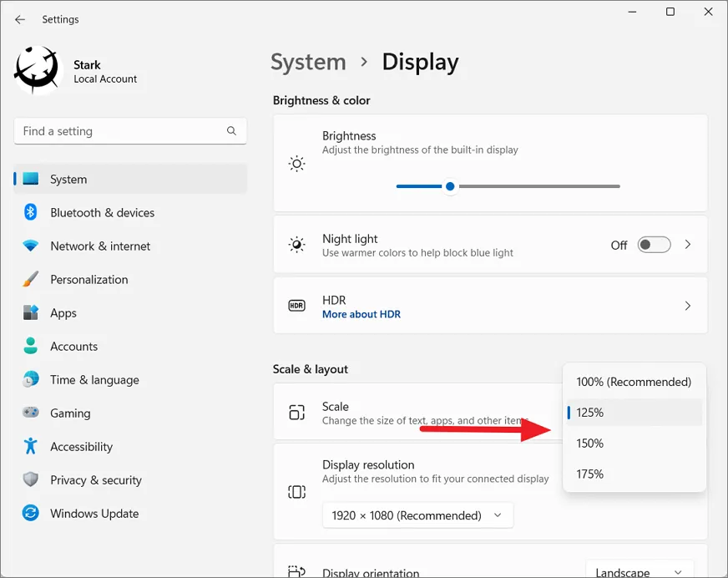The width and height of the screenshot is (728, 578).
Task: Expand the Night light settings chevron
Action: tap(688, 245)
